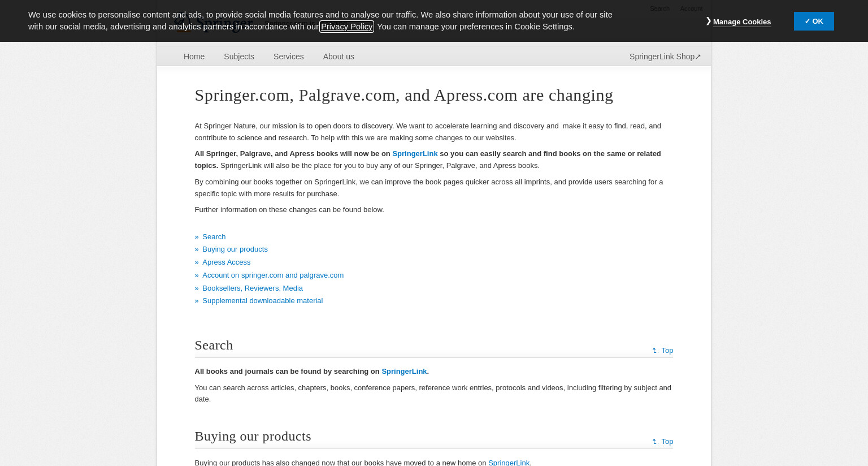The image size is (868, 466).
Task: Open the Subjects menu
Action: coord(239,57)
